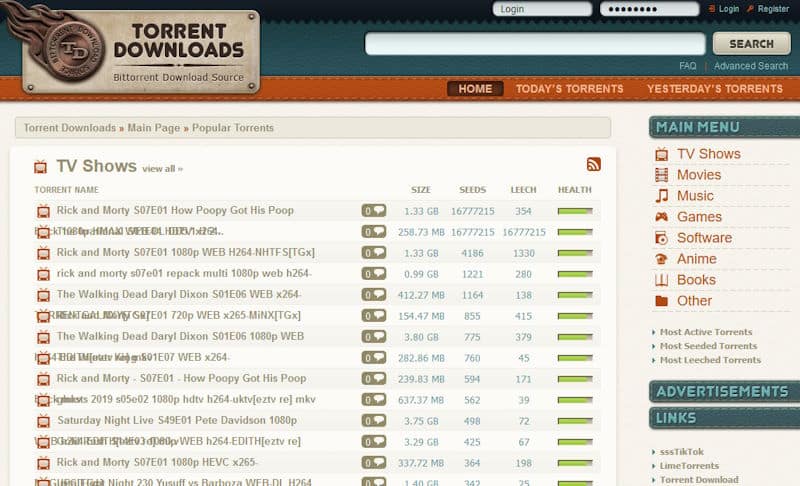Image resolution: width=800 pixels, height=486 pixels.
Task: Open comments bubble for the 154.47 MB torrent
Action: (x=374, y=316)
